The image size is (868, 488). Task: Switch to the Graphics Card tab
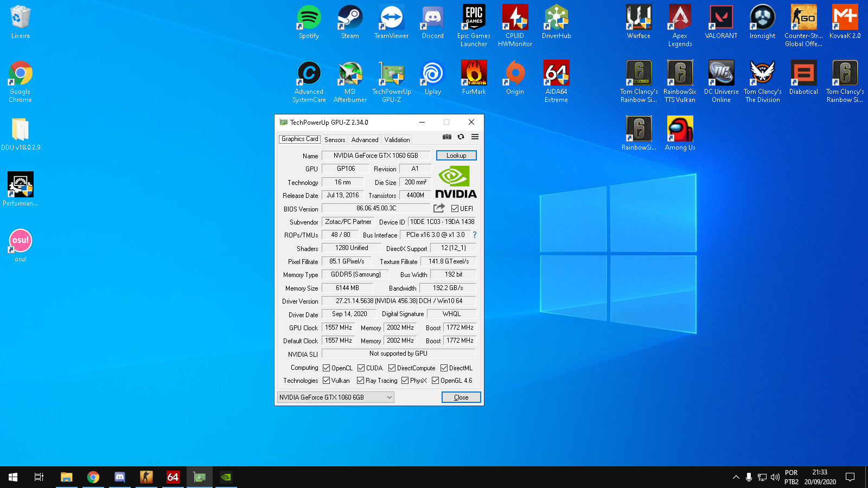pyautogui.click(x=299, y=139)
